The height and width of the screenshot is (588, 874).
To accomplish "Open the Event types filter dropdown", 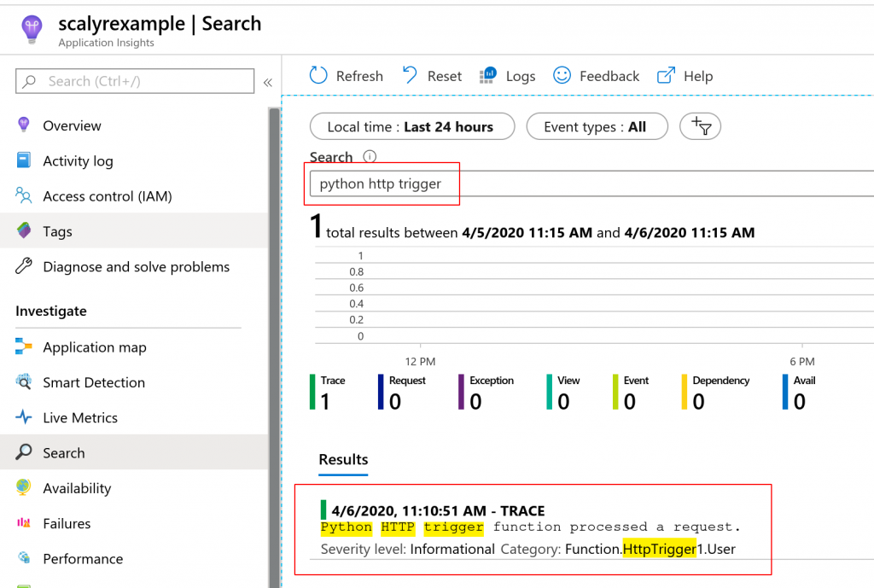I will (x=596, y=127).
